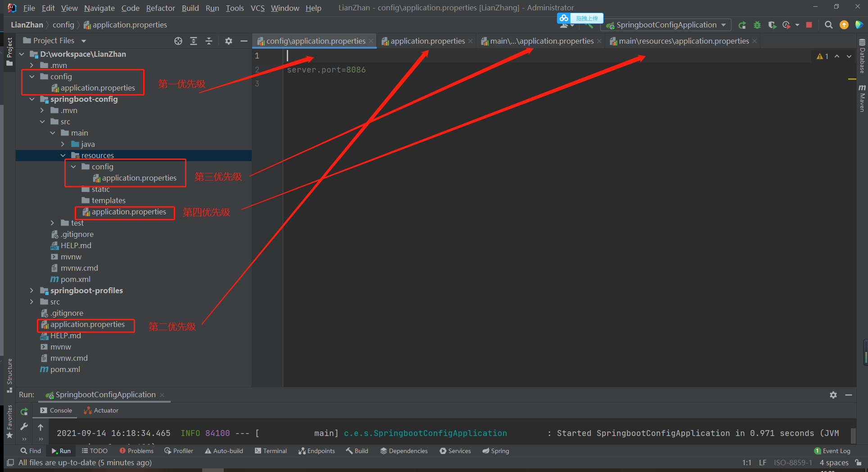Open the VCS menu
The width and height of the screenshot is (868, 472).
click(x=258, y=8)
